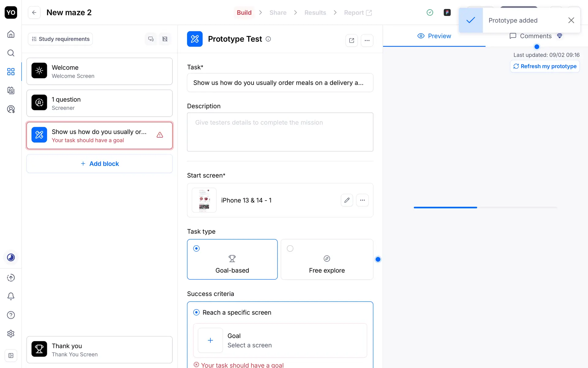Edit start screen with pencil icon
The height and width of the screenshot is (368, 588).
(x=347, y=200)
